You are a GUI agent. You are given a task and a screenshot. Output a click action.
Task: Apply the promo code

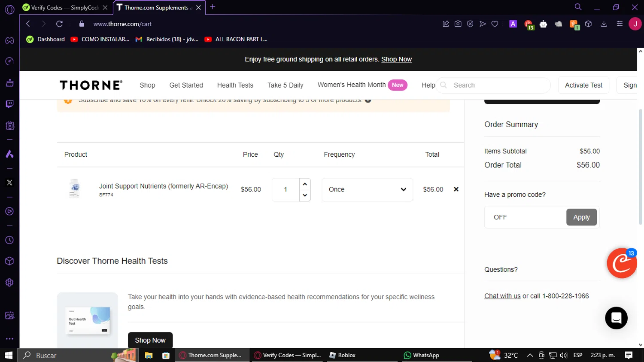(x=581, y=217)
